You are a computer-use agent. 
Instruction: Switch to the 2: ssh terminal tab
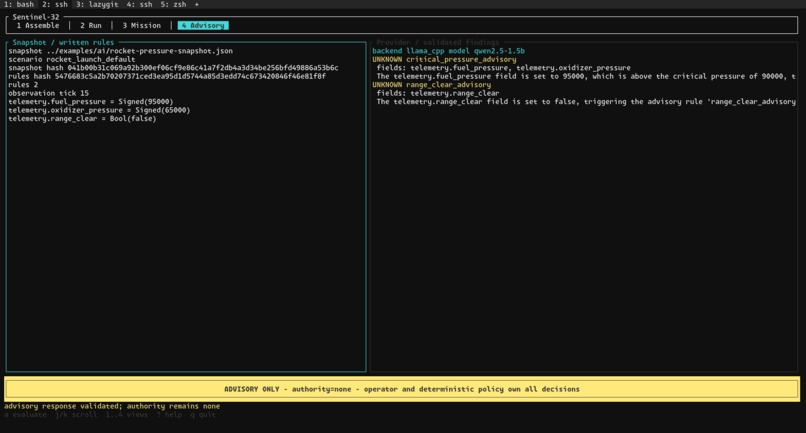(x=54, y=4)
